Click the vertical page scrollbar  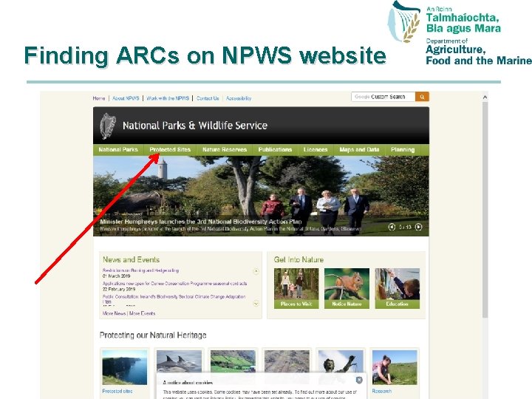click(485, 211)
